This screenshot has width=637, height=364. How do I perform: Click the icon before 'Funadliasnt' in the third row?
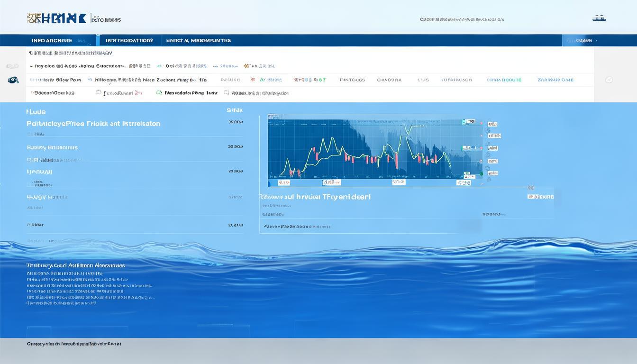[x=99, y=93]
